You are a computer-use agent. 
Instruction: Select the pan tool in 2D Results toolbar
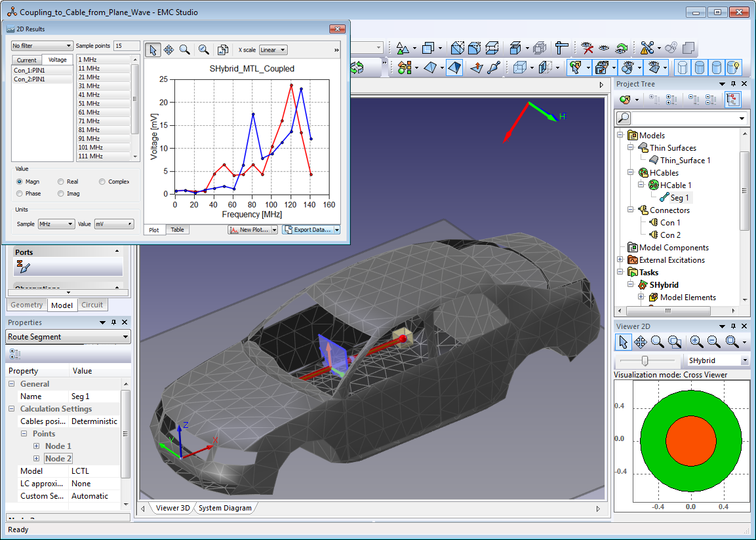(169, 50)
